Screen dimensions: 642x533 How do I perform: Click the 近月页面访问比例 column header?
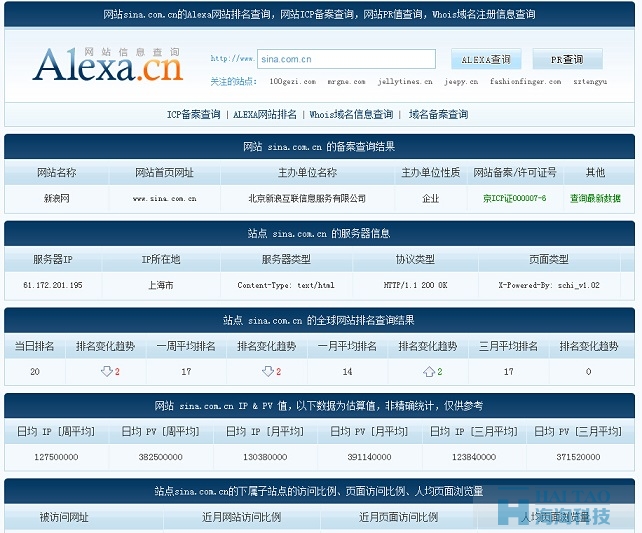click(x=398, y=517)
